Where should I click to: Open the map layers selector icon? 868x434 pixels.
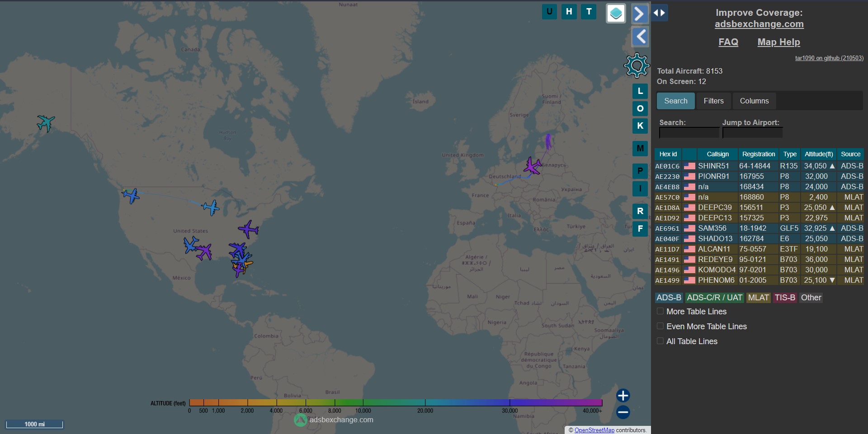[616, 14]
